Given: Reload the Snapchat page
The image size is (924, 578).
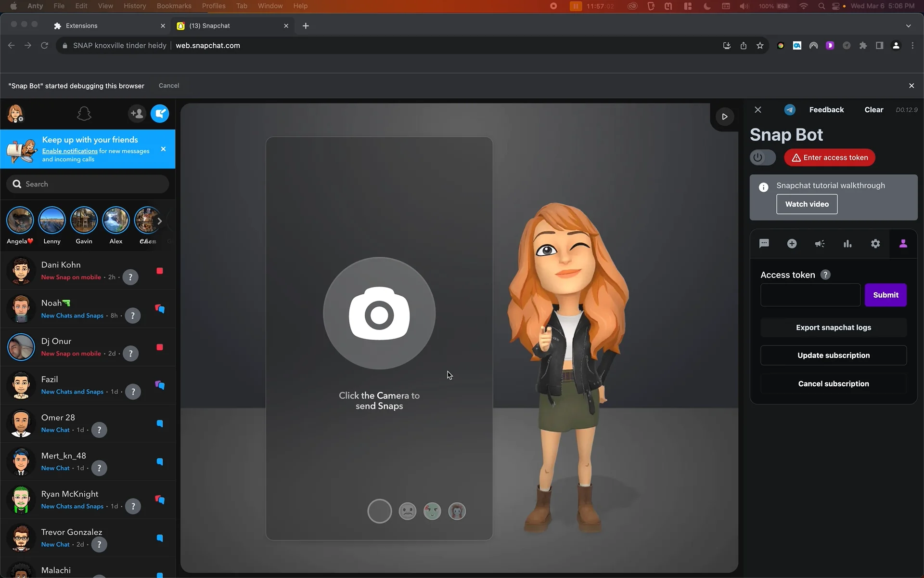Looking at the screenshot, I should pyautogui.click(x=44, y=45).
